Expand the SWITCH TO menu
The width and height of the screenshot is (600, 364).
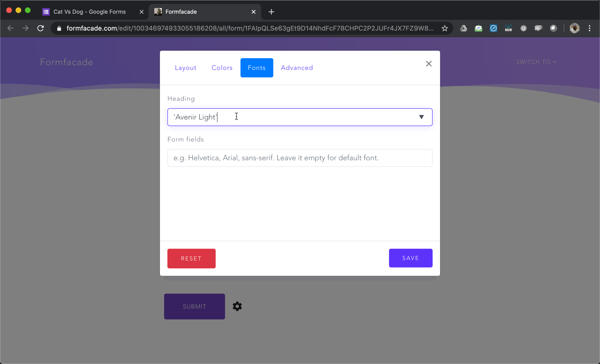pos(536,61)
